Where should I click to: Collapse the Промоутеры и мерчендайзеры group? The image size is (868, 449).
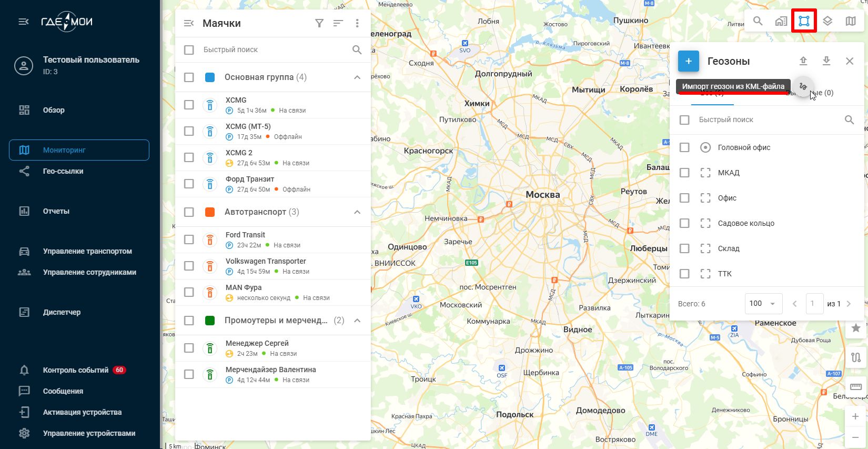click(x=357, y=321)
